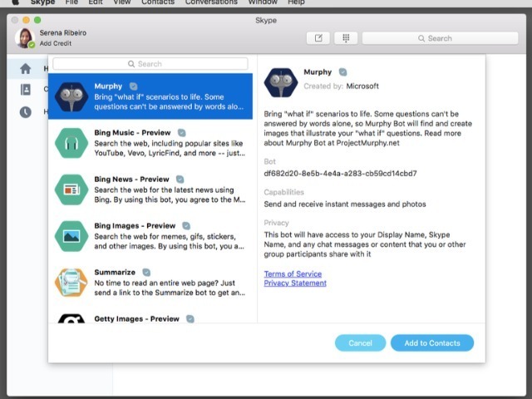Click verified badge beside Bing News - Preview
Image resolution: width=532 pixels, height=399 pixels.
pyautogui.click(x=180, y=180)
